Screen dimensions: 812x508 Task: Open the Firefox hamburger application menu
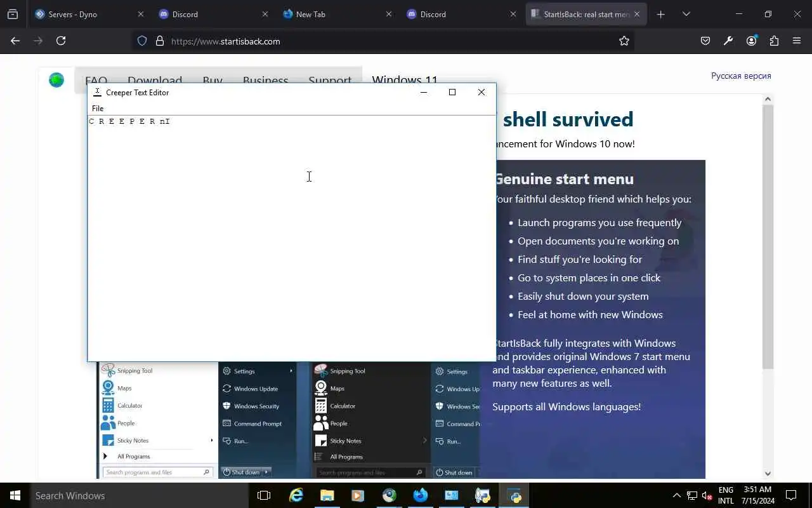pyautogui.click(x=797, y=41)
